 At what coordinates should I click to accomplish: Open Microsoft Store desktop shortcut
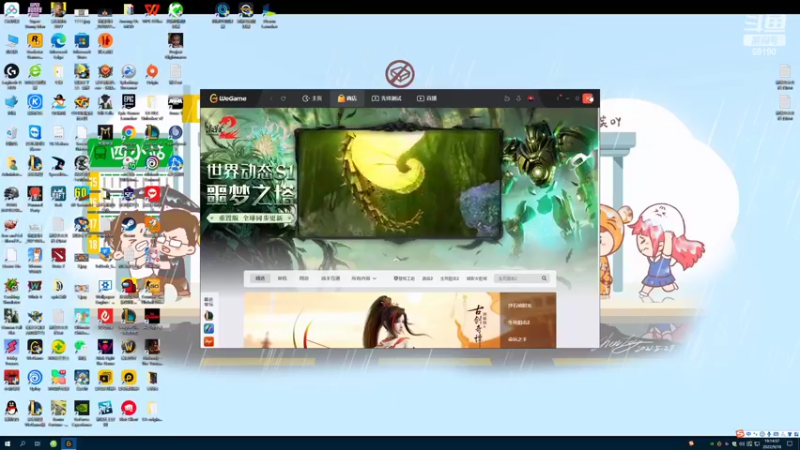tap(82, 45)
